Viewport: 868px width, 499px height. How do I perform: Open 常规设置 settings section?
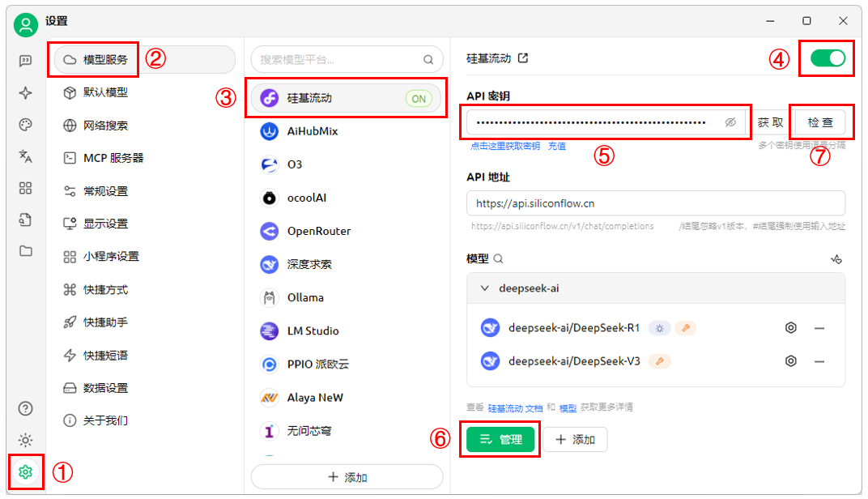coord(145,191)
